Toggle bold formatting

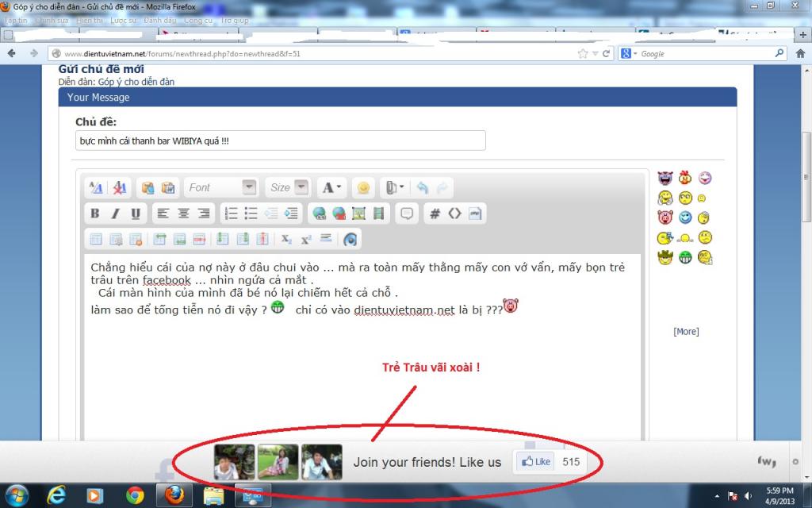tap(95, 213)
